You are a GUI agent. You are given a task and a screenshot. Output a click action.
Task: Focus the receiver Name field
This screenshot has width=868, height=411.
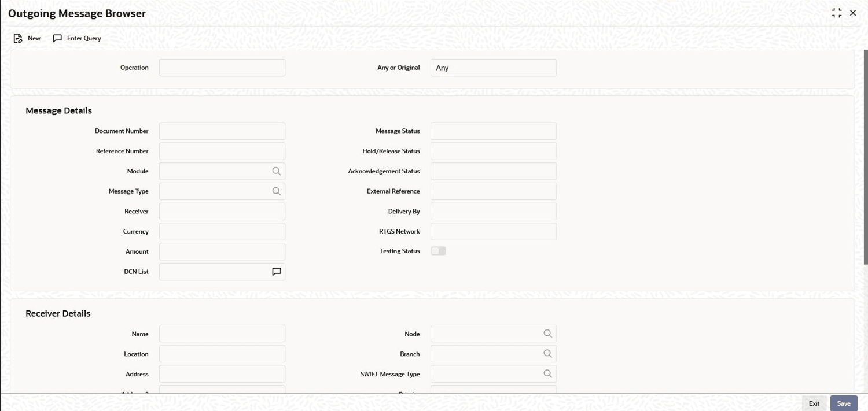click(x=222, y=334)
